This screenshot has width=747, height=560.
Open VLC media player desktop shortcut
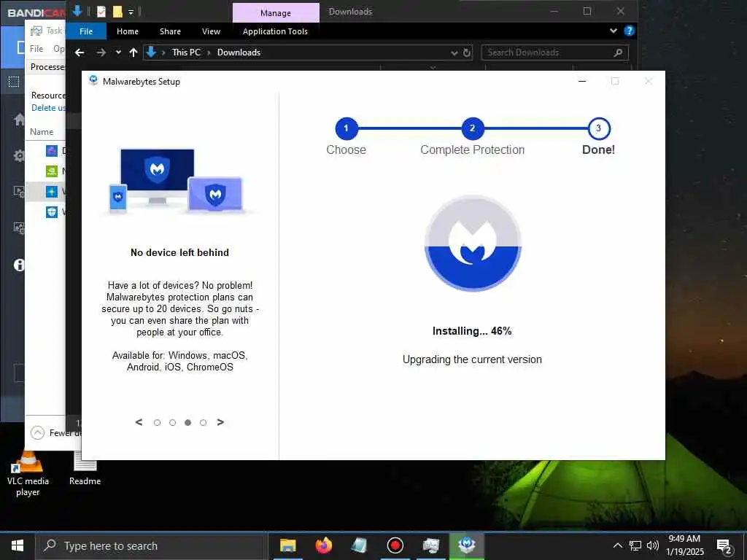28,473
